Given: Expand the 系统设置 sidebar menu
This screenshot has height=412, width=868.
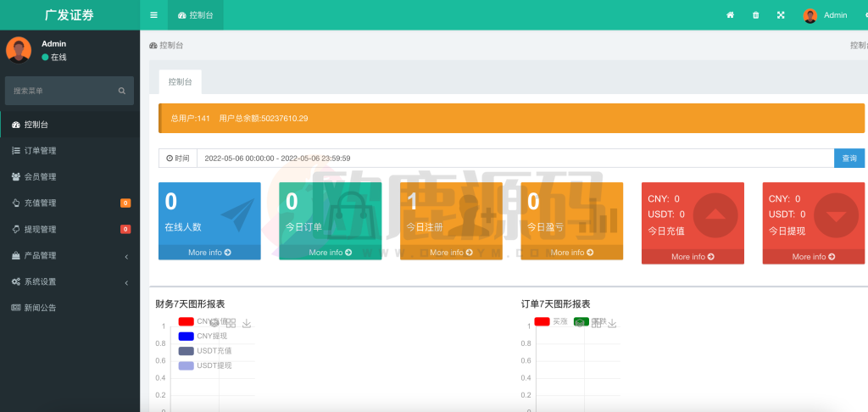Looking at the screenshot, I should (x=70, y=281).
